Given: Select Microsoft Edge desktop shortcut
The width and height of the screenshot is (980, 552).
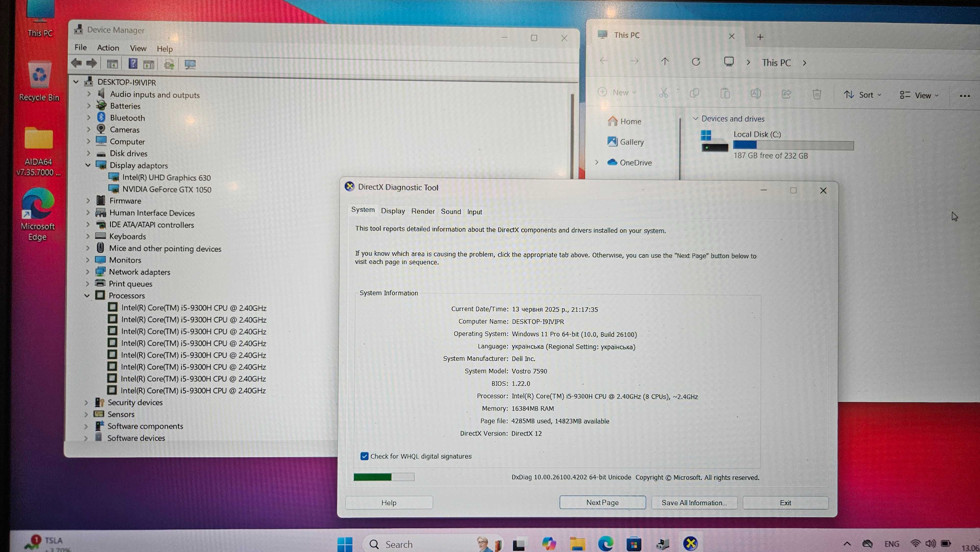Looking at the screenshot, I should point(37,214).
